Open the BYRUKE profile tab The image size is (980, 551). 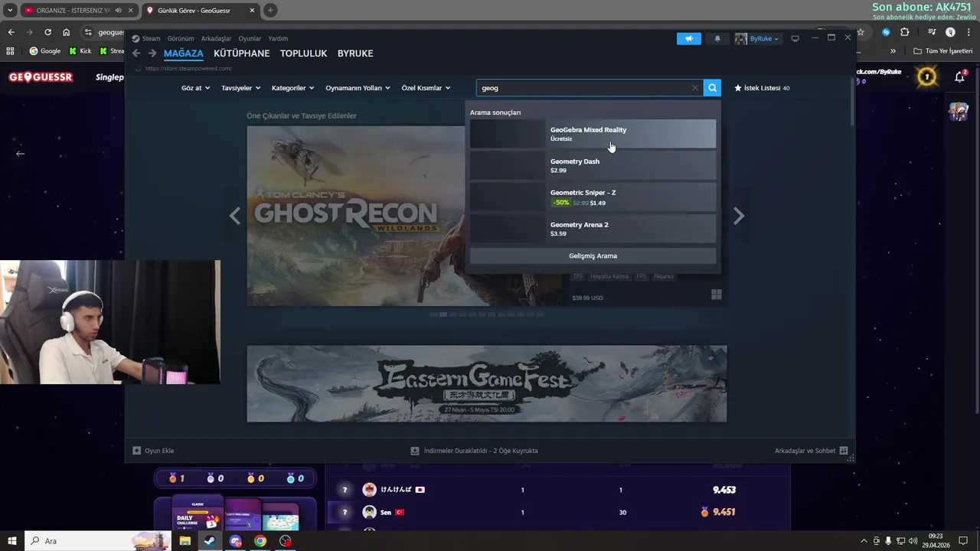tap(355, 54)
